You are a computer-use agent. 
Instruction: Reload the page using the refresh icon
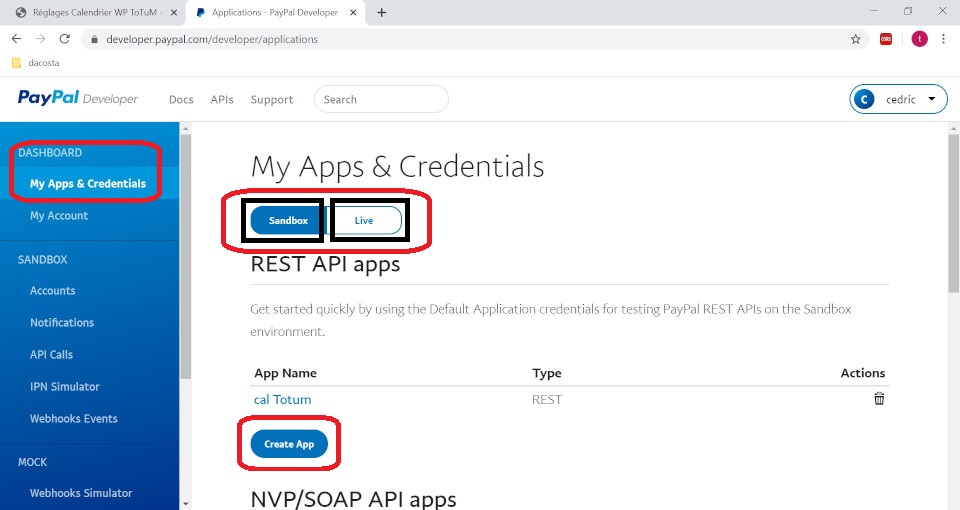[x=65, y=39]
